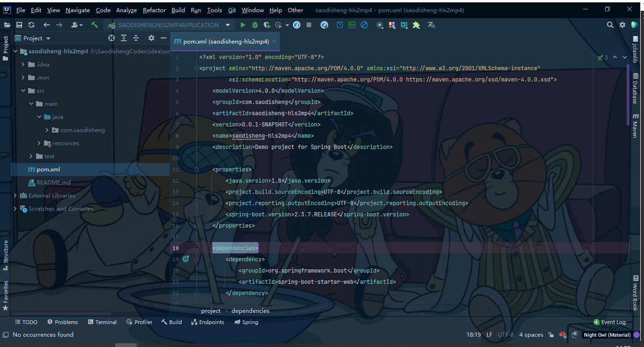The image size is (644, 347).
Task: Open the Analyze menu
Action: point(127,10)
